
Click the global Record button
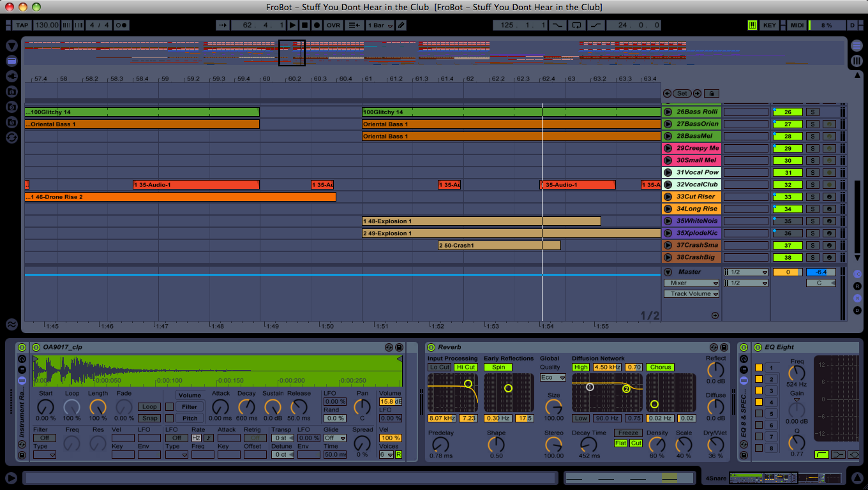(317, 26)
